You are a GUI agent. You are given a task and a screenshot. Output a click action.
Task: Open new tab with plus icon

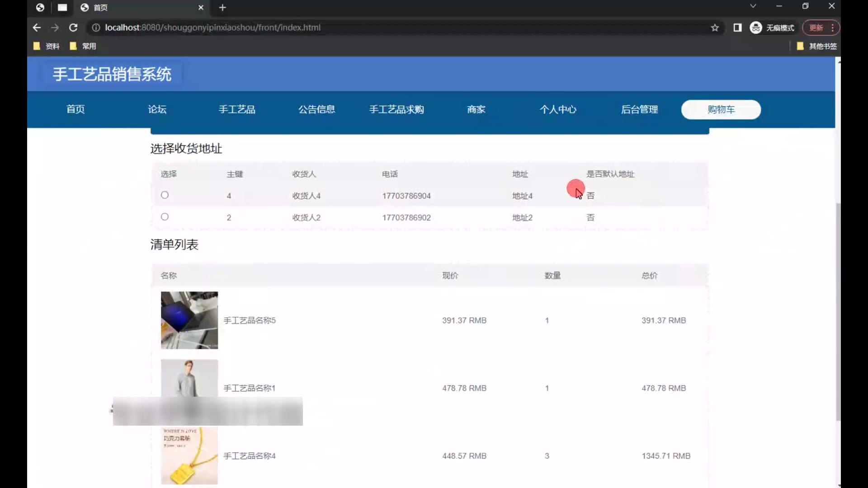click(x=222, y=8)
